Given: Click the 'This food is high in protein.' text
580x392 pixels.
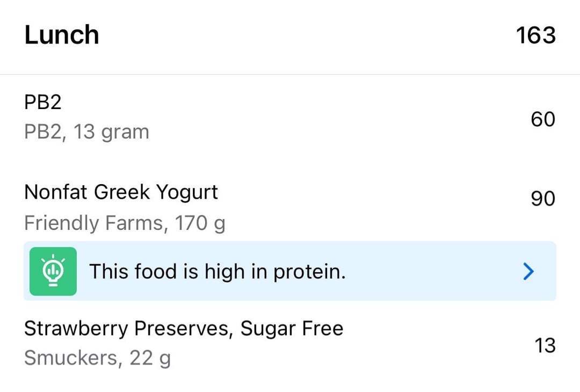Looking at the screenshot, I should (x=218, y=272).
